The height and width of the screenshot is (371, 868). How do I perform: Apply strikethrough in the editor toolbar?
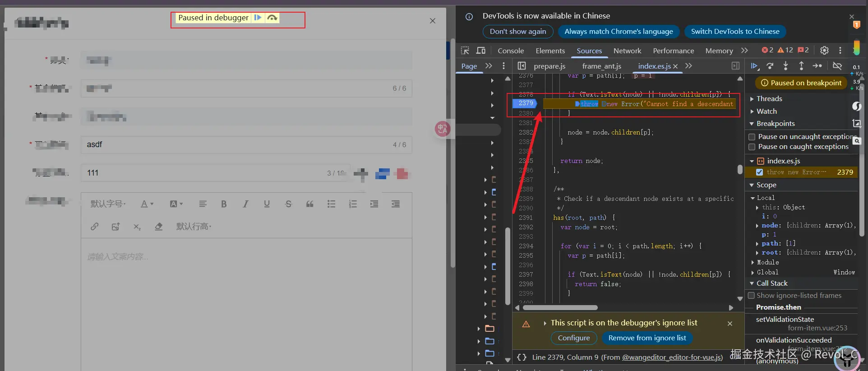tap(288, 204)
